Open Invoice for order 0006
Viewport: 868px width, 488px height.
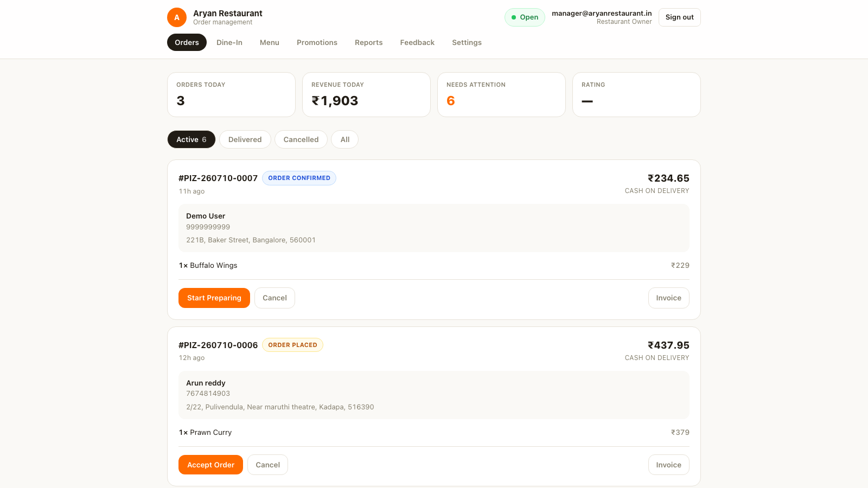click(x=668, y=465)
